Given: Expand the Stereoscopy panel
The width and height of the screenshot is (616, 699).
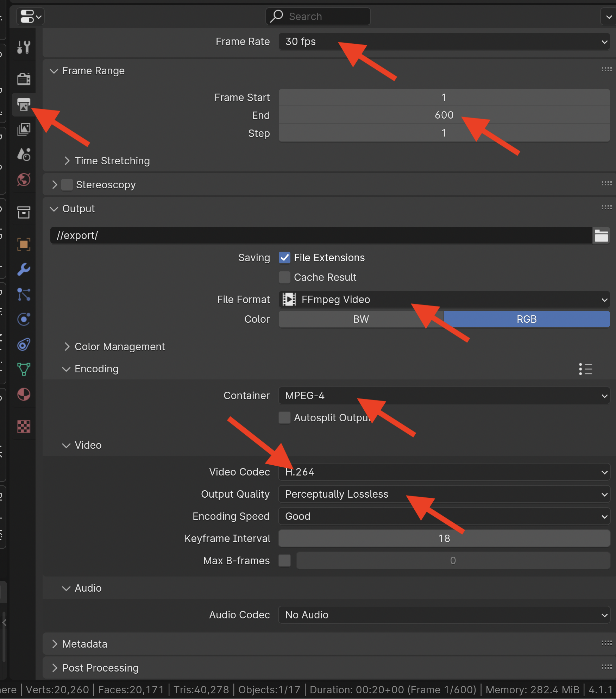Looking at the screenshot, I should coord(54,185).
